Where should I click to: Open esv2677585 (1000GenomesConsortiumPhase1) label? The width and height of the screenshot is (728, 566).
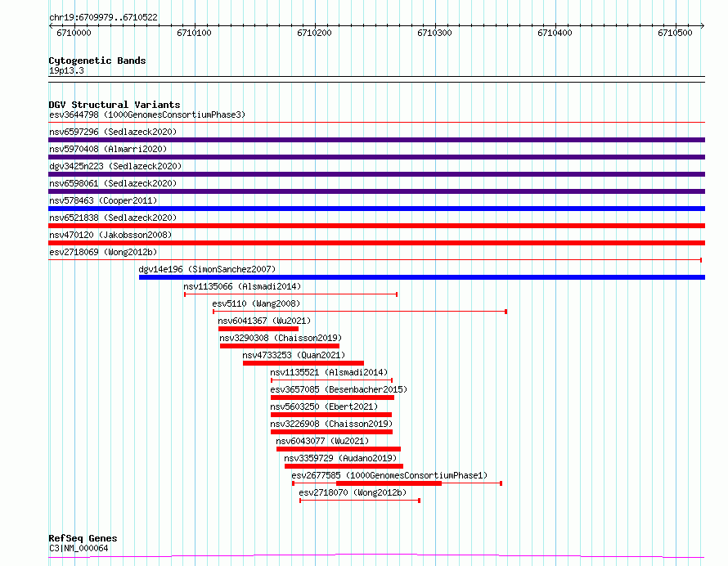pyautogui.click(x=389, y=475)
